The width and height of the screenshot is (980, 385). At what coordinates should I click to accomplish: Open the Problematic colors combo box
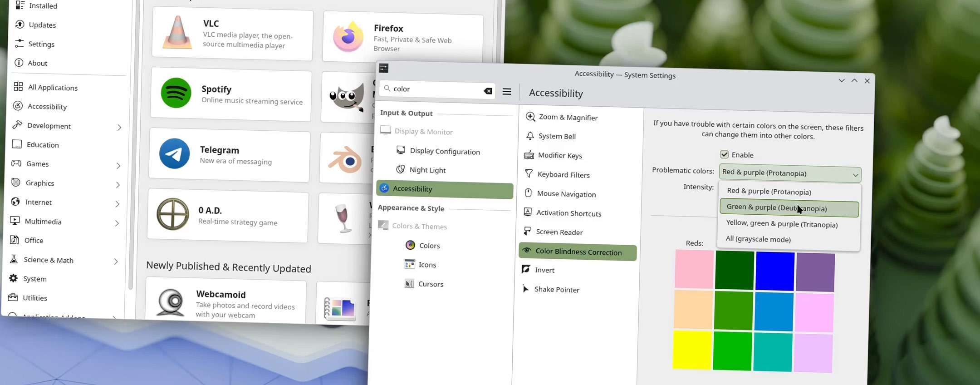coord(790,173)
